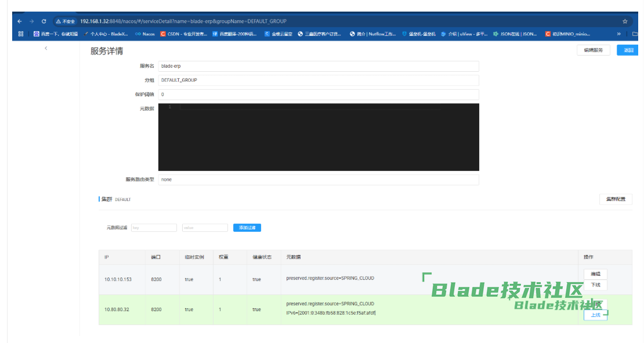Click the metadata filter key input field
644x343 pixels.
[x=154, y=228]
